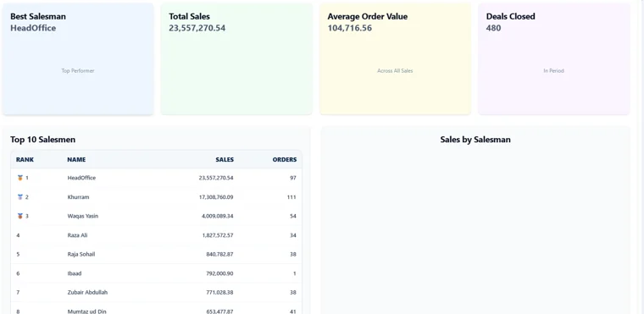
Task: Click orders count 54 for Waqas Yasin
Action: pos(293,216)
